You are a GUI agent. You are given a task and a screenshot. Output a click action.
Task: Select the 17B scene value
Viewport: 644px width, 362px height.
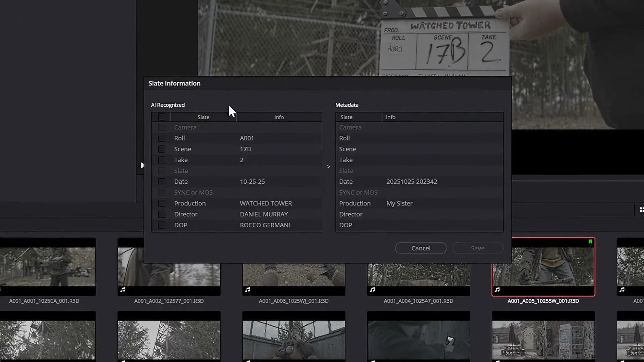245,149
